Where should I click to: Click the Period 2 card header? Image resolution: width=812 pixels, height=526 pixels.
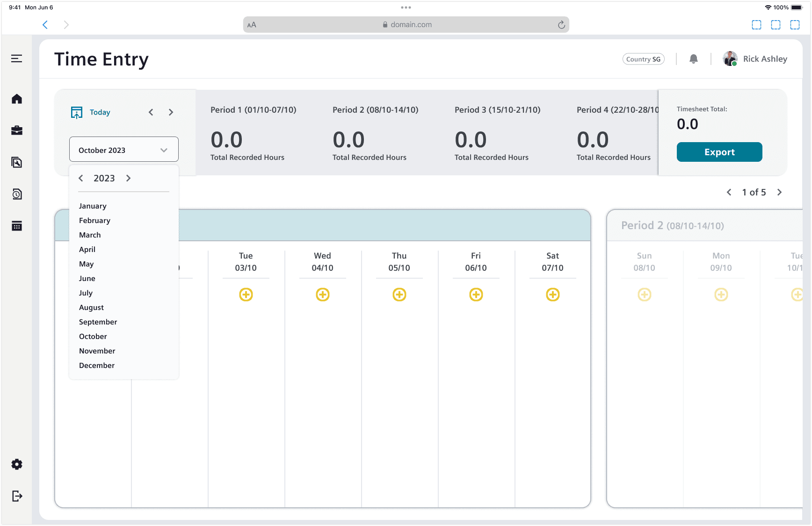click(x=704, y=225)
